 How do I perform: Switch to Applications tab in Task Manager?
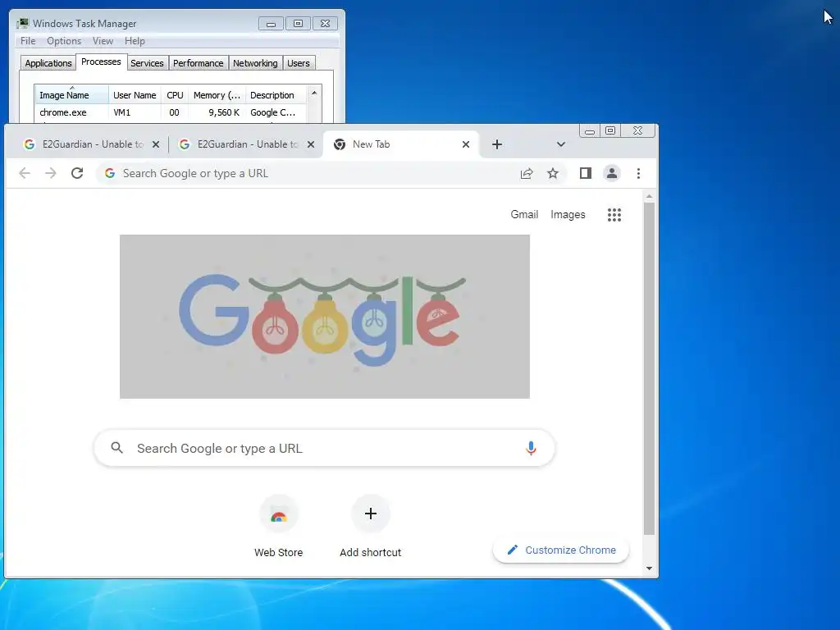[x=48, y=63]
